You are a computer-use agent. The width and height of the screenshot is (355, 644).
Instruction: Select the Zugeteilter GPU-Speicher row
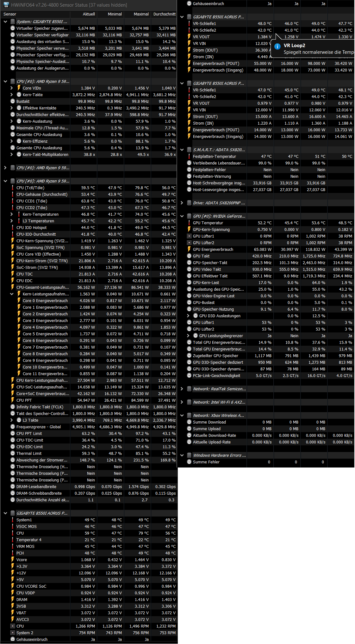pyautogui.click(x=266, y=356)
